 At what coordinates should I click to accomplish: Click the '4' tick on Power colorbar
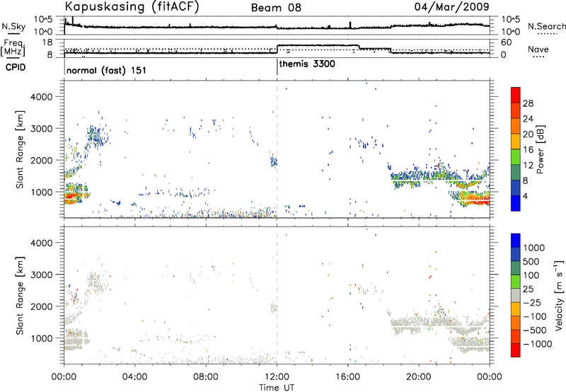pos(526,196)
